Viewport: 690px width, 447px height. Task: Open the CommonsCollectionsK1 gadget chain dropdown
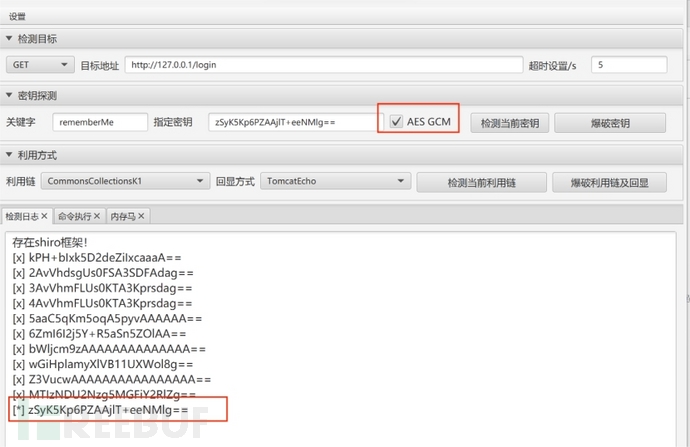[125, 181]
